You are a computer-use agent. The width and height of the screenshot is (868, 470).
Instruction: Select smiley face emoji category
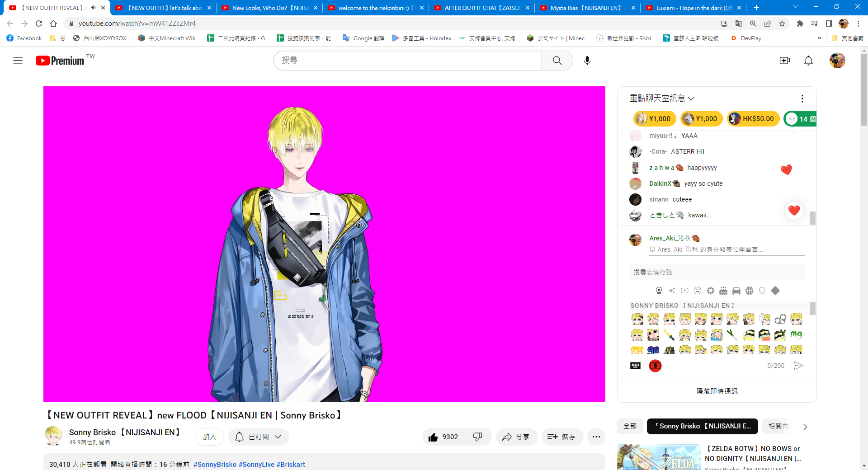pos(698,291)
